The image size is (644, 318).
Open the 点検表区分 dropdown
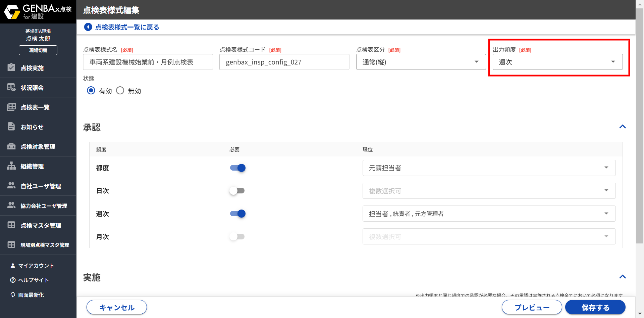421,62
